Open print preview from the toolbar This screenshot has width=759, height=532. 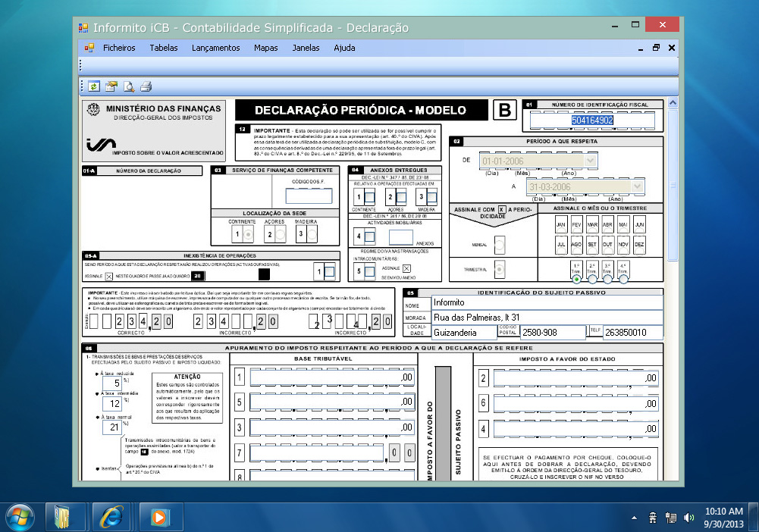(129, 86)
